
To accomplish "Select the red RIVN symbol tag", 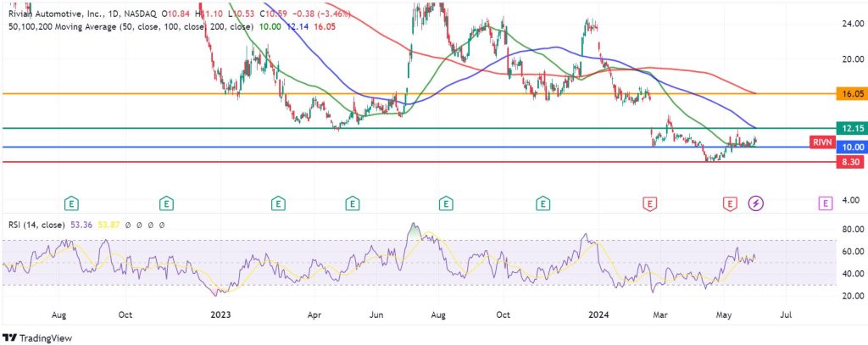I will [x=821, y=141].
